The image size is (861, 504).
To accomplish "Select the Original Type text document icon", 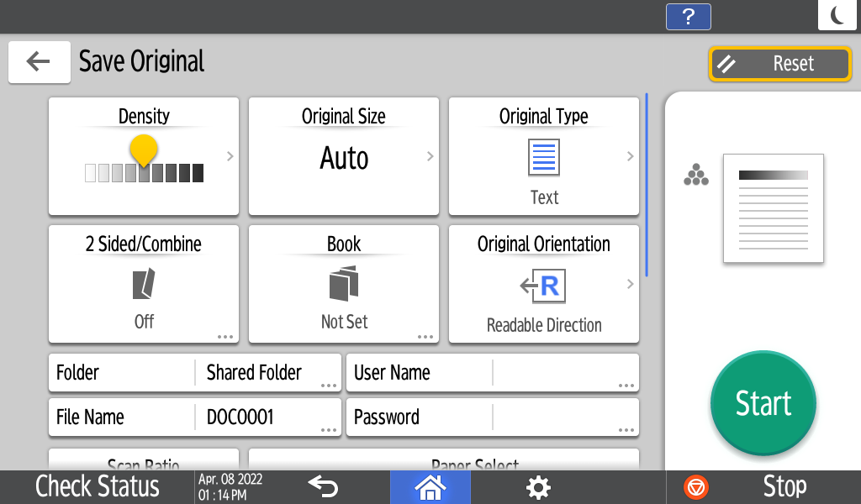I will click(x=543, y=158).
